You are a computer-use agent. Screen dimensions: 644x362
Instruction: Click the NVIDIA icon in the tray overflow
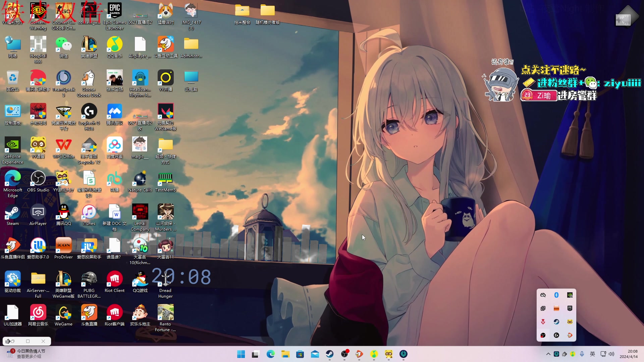(x=570, y=295)
